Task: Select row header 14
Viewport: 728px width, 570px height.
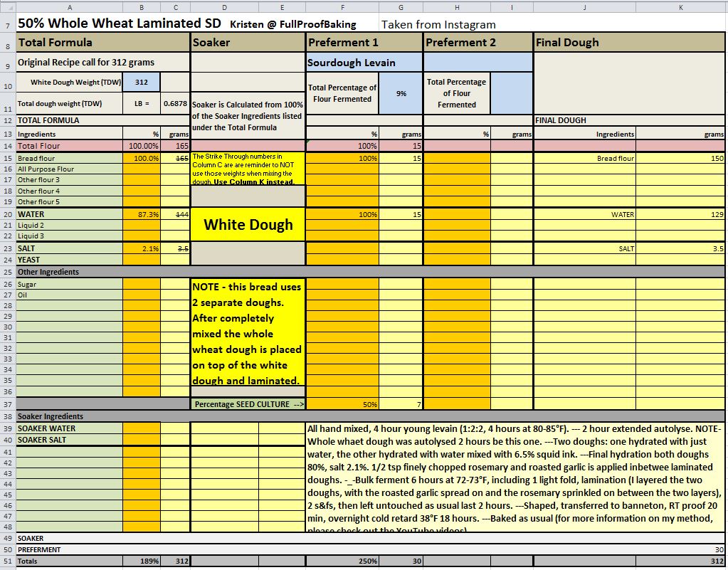Action: click(7, 146)
